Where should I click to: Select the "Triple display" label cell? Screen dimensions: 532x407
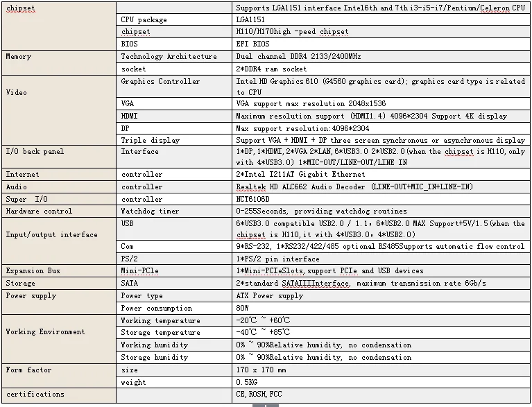[x=150, y=140]
